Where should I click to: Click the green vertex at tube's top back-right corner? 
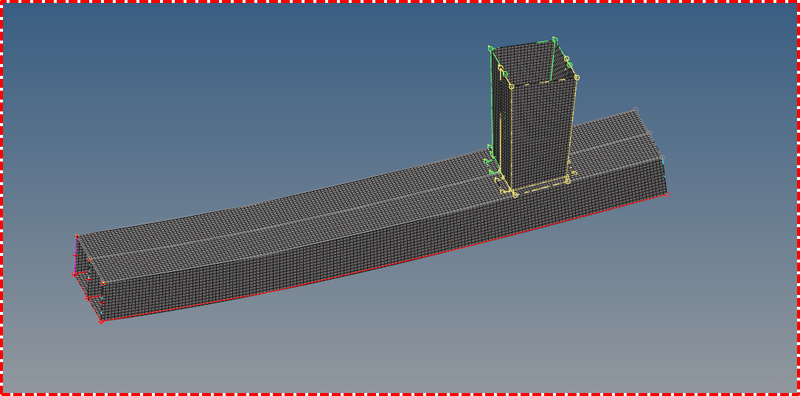(554, 39)
